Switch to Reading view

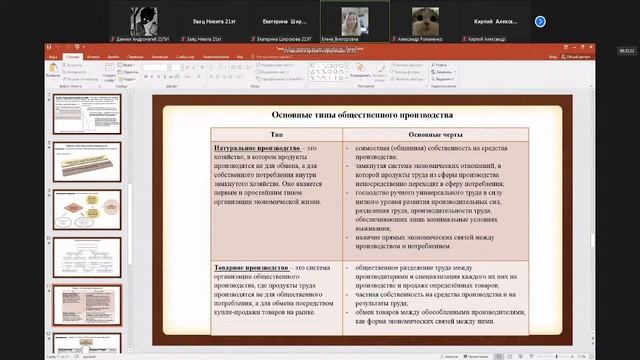point(520,357)
